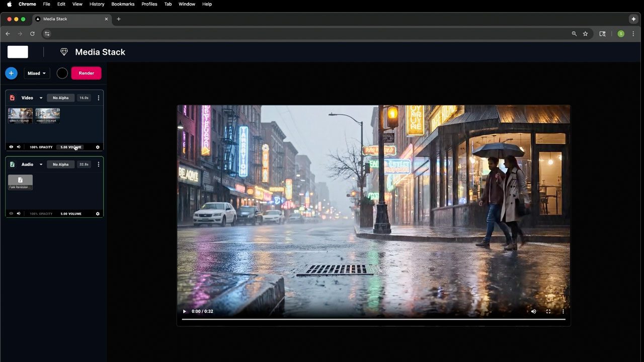Expand the Audio layer type dropdown
The width and height of the screenshot is (644, 362).
click(41, 164)
